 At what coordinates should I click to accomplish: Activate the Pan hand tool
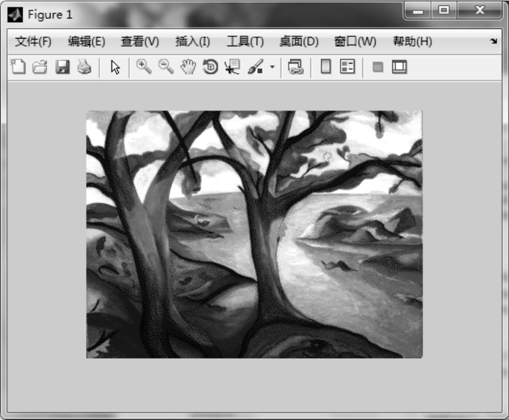pyautogui.click(x=188, y=67)
